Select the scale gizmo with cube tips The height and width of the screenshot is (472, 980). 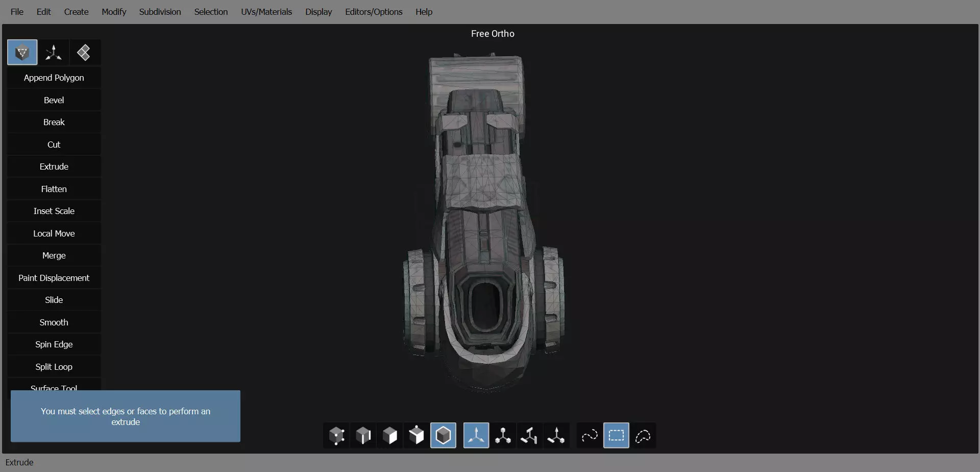(x=503, y=436)
